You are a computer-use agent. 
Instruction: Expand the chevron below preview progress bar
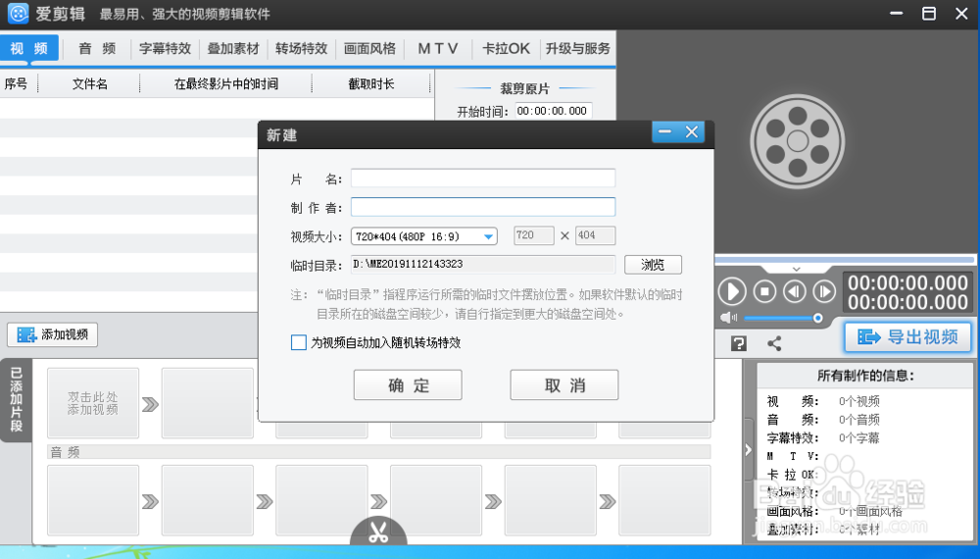coord(796,269)
